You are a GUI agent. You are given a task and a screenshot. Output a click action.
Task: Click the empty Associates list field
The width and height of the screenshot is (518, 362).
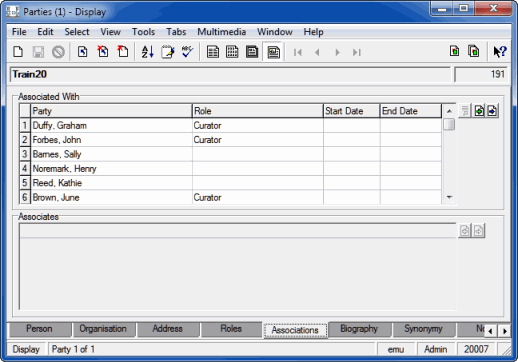tap(238, 267)
